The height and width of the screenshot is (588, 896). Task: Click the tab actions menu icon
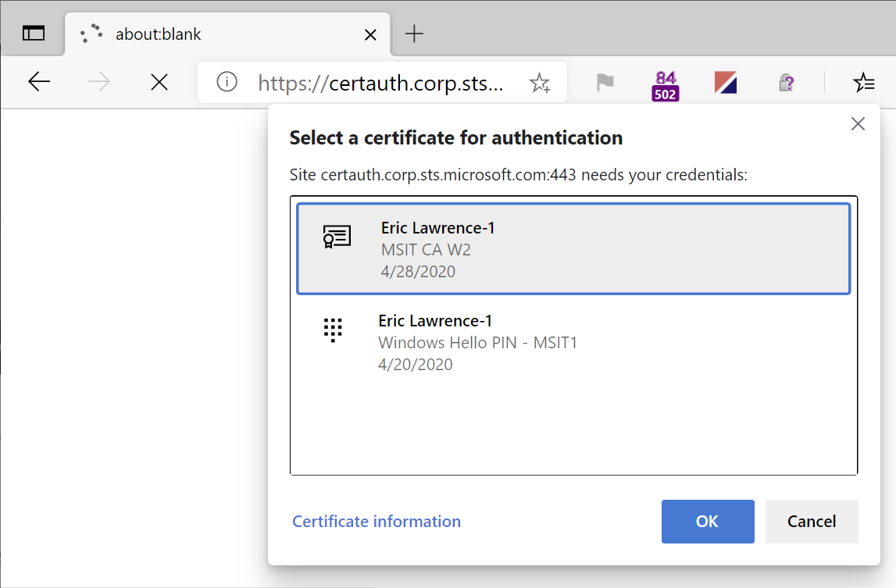tap(34, 34)
